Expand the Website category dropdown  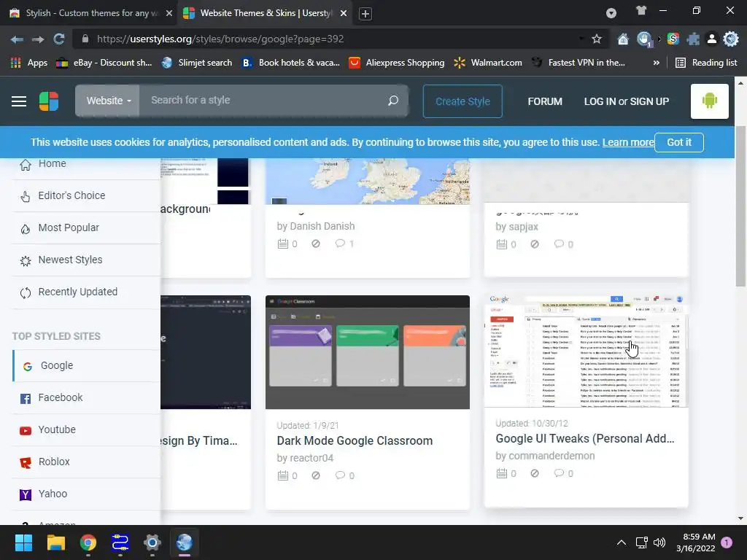click(108, 101)
